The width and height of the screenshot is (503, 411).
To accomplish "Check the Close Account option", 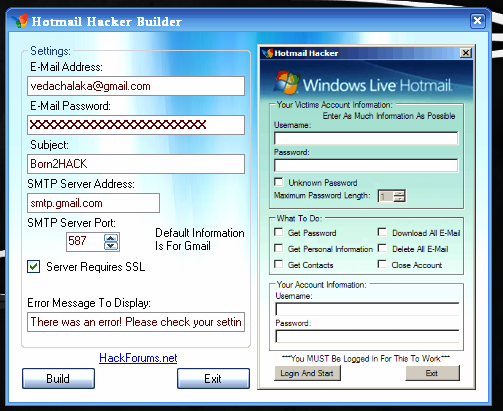I will [382, 264].
